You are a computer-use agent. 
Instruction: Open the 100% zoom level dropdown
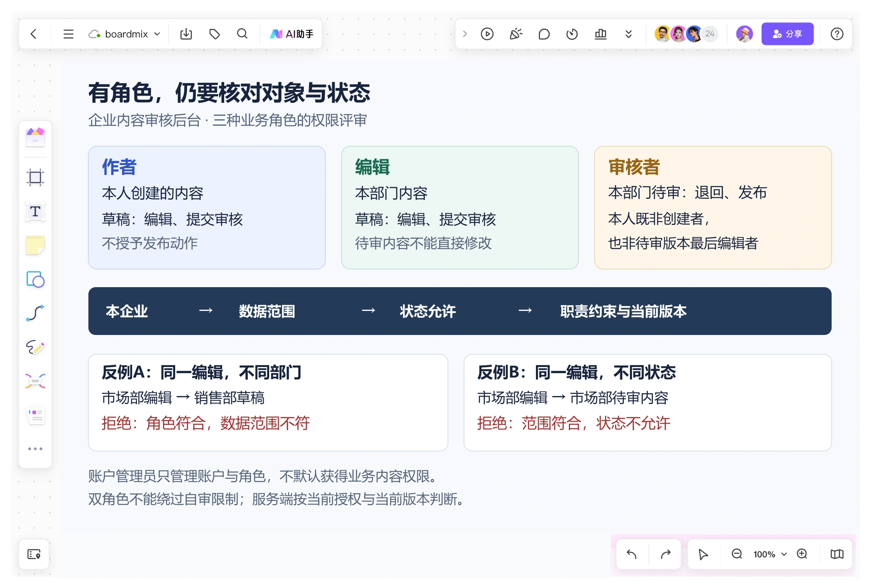[x=770, y=554]
